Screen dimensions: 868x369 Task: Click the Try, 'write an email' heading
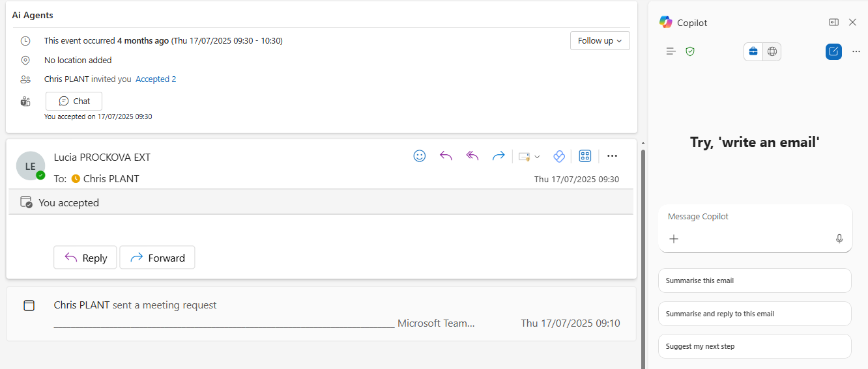coord(755,142)
